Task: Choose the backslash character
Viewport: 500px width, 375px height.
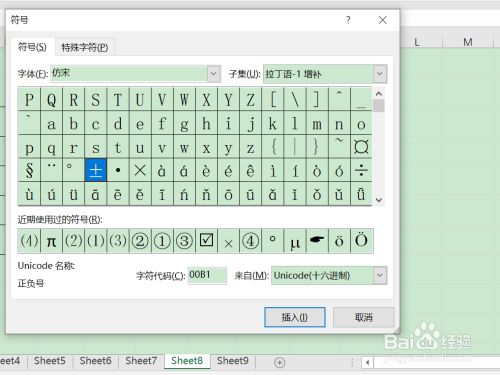Action: 295,99
